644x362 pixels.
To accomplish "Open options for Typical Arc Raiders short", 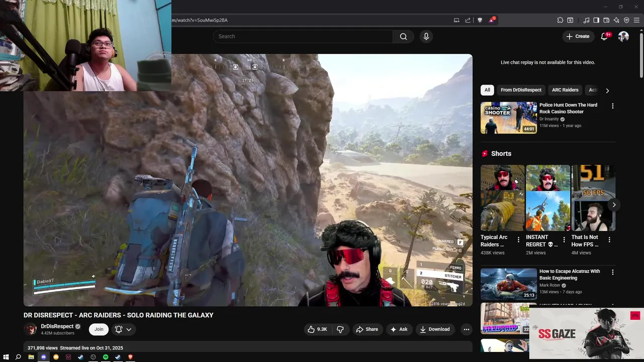I will click(x=518, y=240).
